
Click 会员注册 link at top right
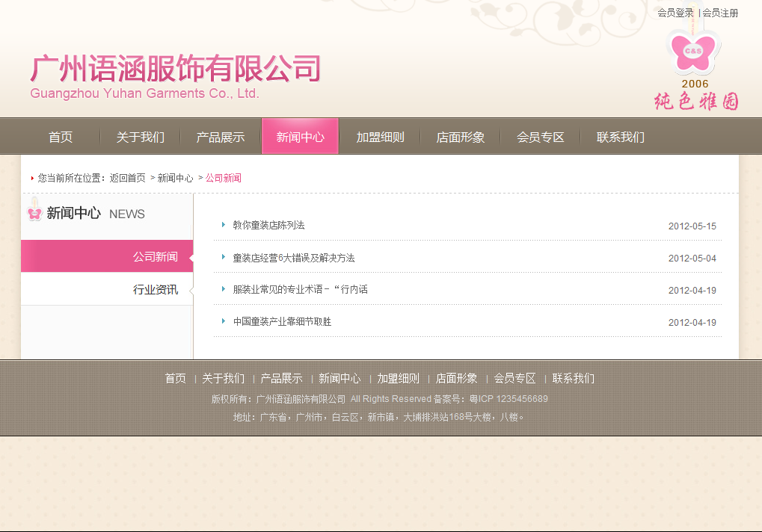pyautogui.click(x=720, y=13)
